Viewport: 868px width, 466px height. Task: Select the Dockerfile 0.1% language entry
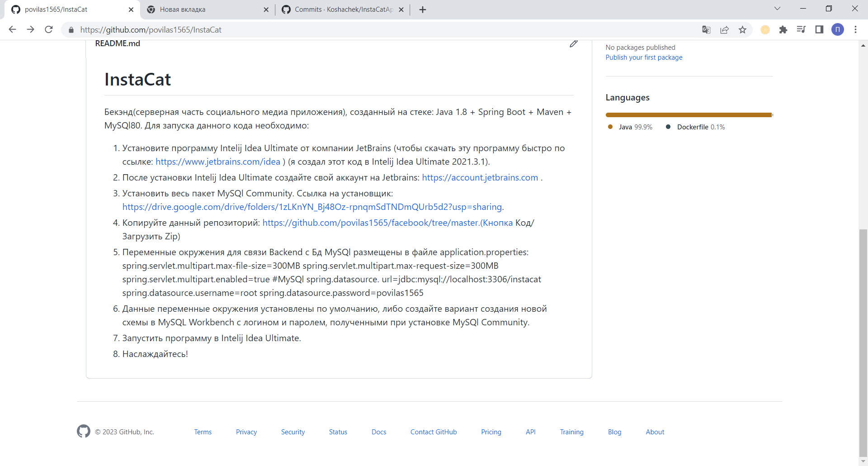point(695,127)
